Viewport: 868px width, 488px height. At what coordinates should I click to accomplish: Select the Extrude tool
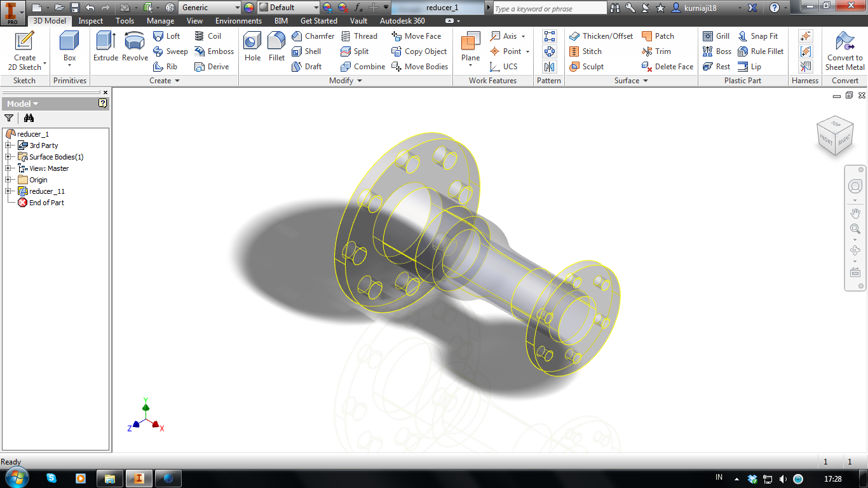point(105,46)
